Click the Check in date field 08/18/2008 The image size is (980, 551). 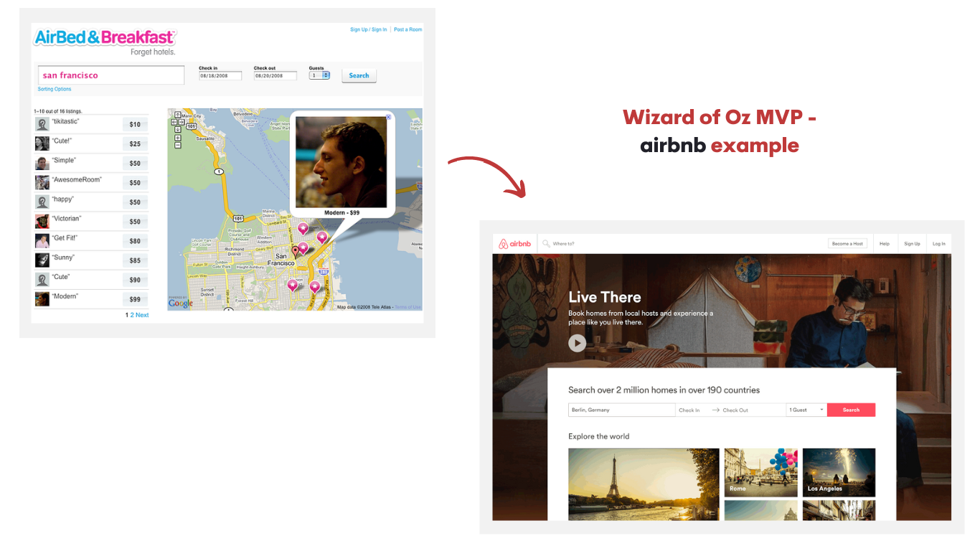click(220, 75)
